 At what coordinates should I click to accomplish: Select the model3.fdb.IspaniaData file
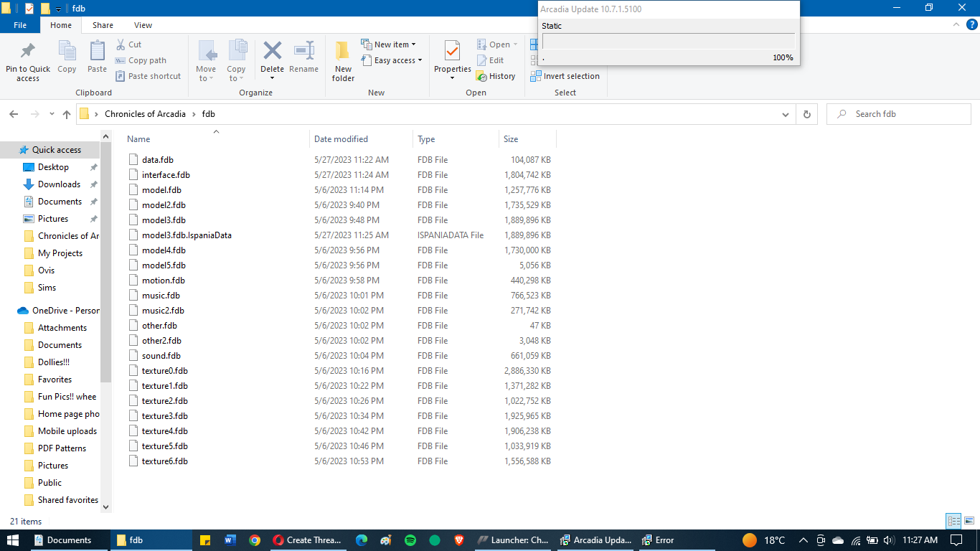tap(187, 235)
